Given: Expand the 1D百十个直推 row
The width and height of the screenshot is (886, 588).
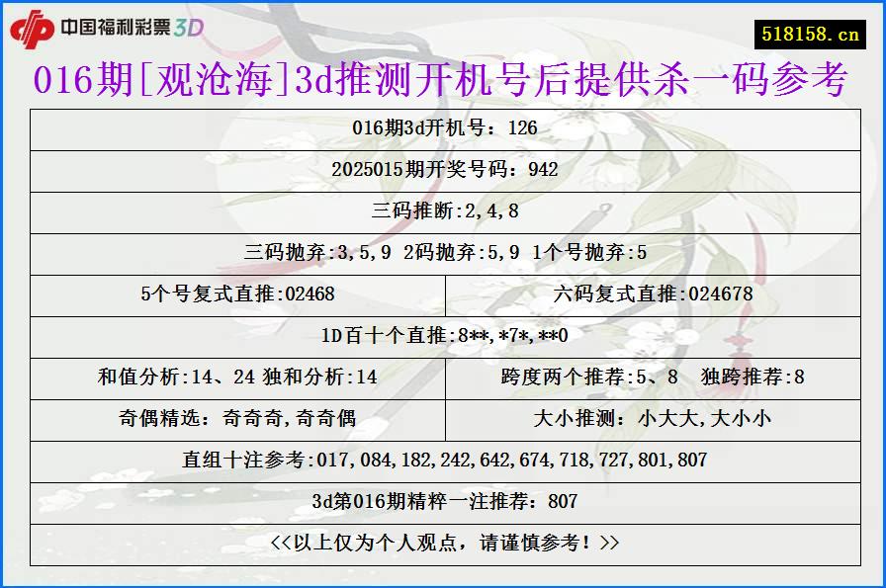Looking at the screenshot, I should 443,334.
